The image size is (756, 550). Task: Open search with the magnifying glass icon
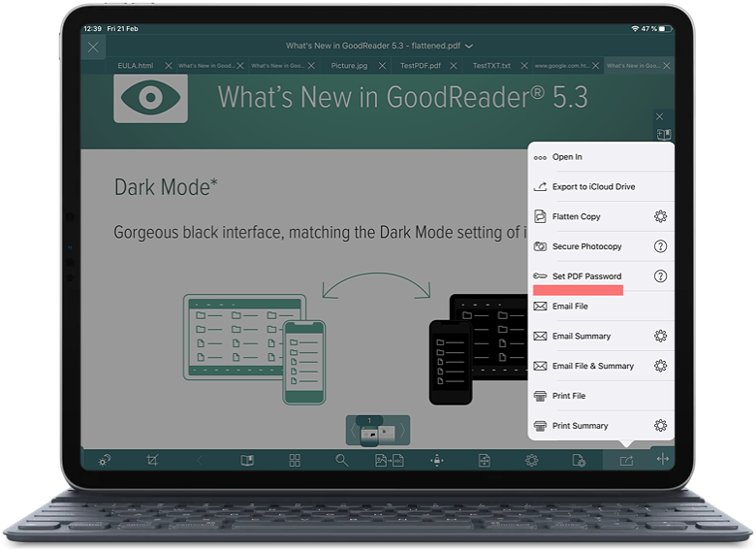tap(342, 460)
